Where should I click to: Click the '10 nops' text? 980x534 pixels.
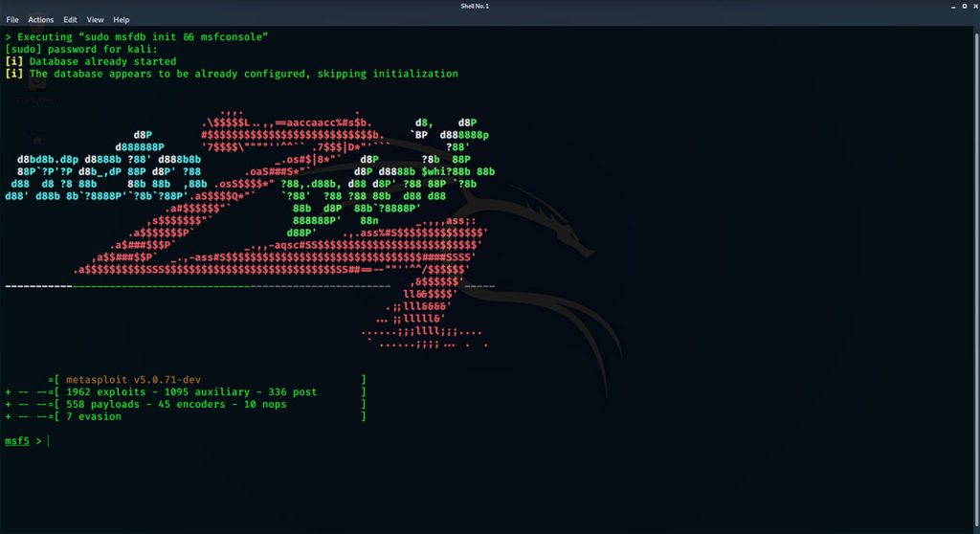(x=265, y=404)
